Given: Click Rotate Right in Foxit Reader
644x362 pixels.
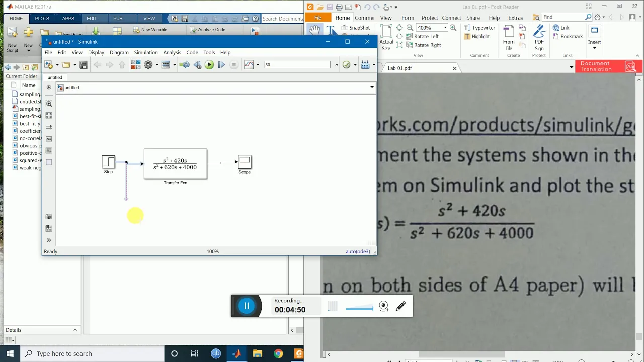Looking at the screenshot, I should tap(423, 45).
